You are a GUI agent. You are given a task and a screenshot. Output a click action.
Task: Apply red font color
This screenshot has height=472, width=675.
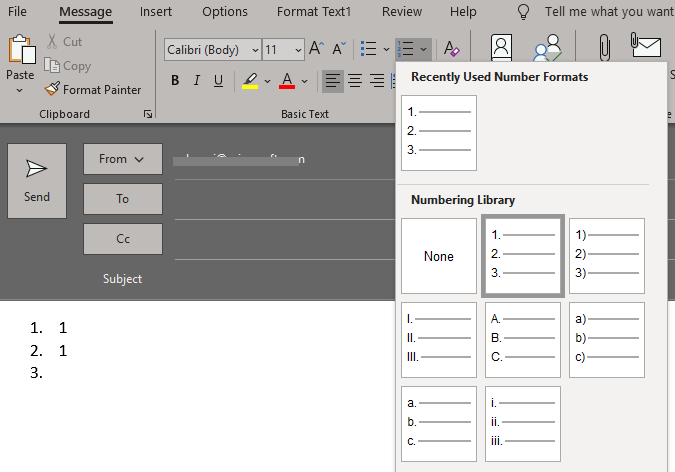[287, 81]
